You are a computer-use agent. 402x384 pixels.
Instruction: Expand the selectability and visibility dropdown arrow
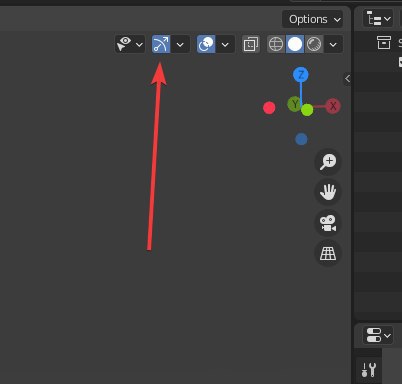click(x=140, y=44)
